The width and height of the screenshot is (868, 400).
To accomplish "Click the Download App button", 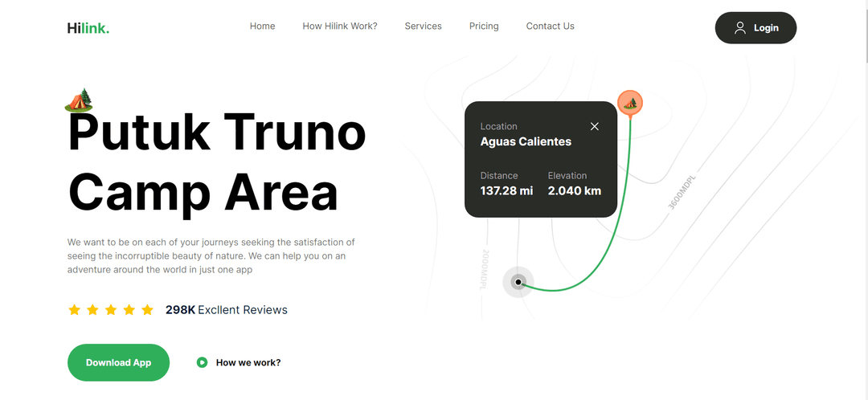I will coord(118,362).
